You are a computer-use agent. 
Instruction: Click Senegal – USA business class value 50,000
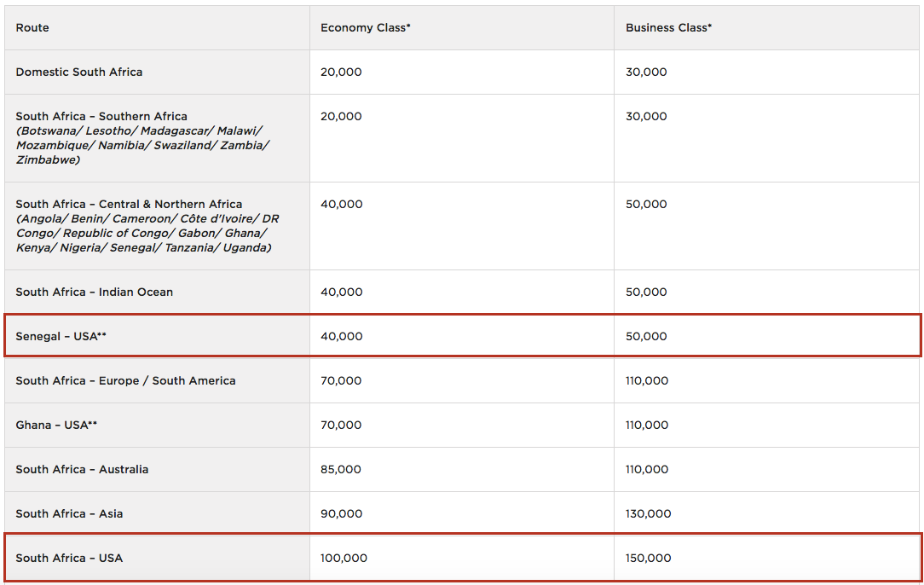646,337
